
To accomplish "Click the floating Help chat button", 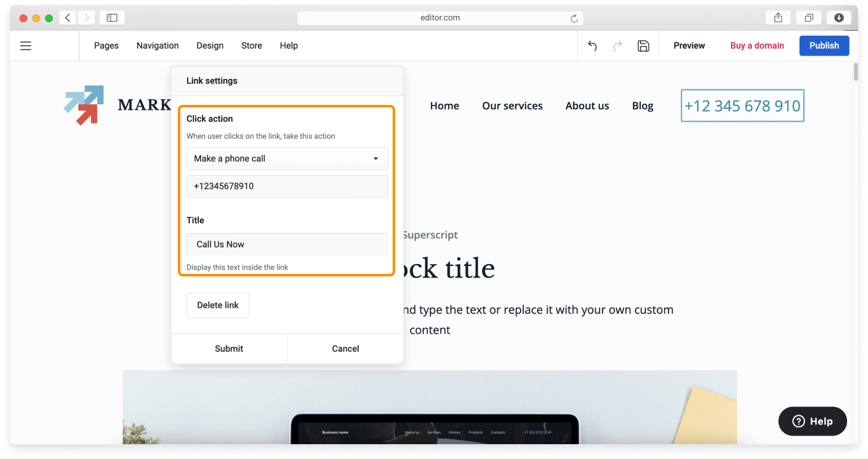I will [x=812, y=421].
